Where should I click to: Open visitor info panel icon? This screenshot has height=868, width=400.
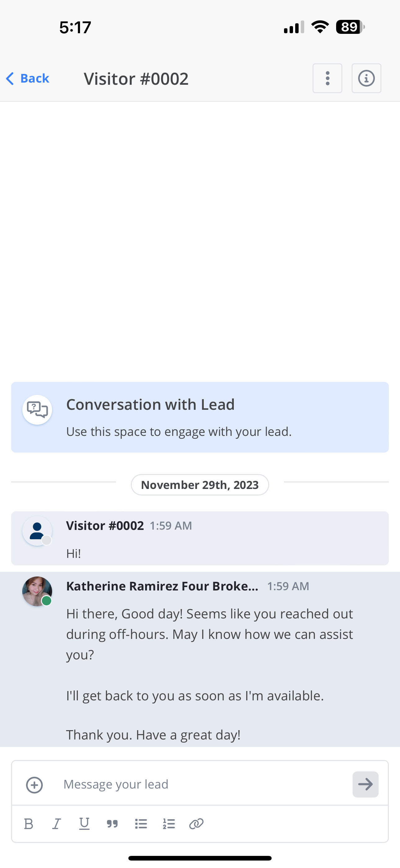(x=366, y=78)
